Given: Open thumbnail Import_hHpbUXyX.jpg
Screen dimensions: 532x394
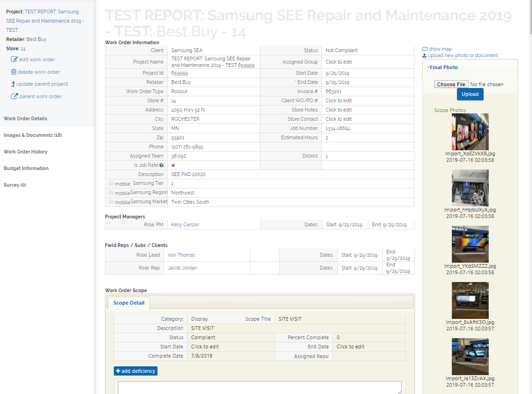Looking at the screenshot, I should tap(470, 188).
